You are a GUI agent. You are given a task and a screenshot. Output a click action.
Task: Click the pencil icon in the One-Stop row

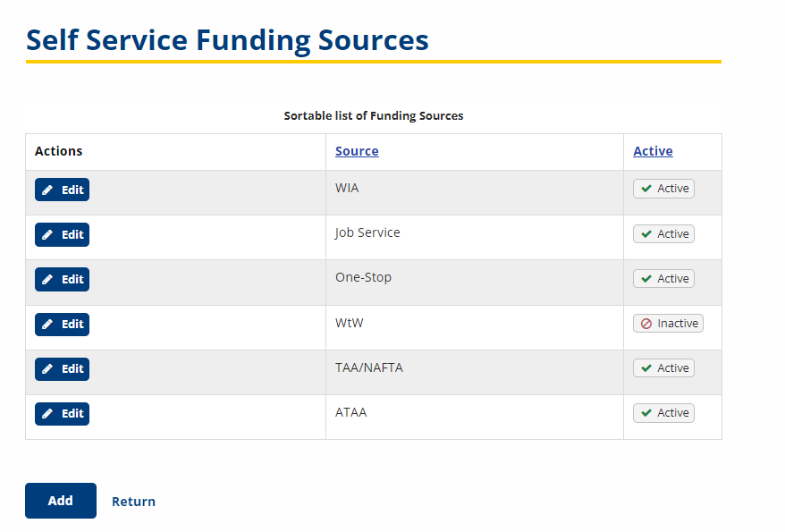pyautogui.click(x=47, y=279)
